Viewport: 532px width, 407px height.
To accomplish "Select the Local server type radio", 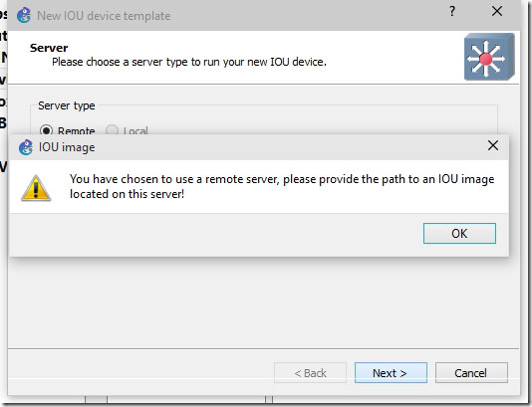I will pyautogui.click(x=112, y=130).
